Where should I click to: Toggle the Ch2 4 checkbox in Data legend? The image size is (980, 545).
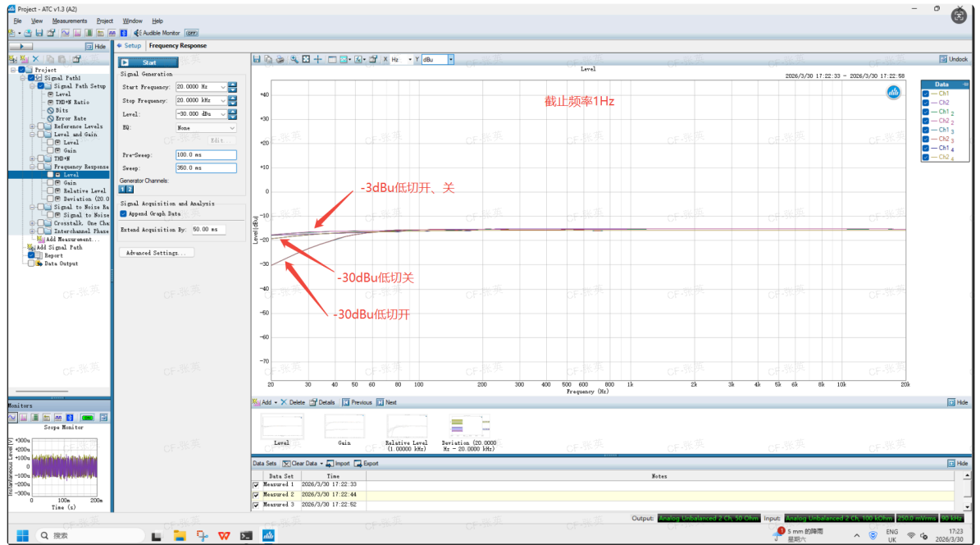(926, 157)
